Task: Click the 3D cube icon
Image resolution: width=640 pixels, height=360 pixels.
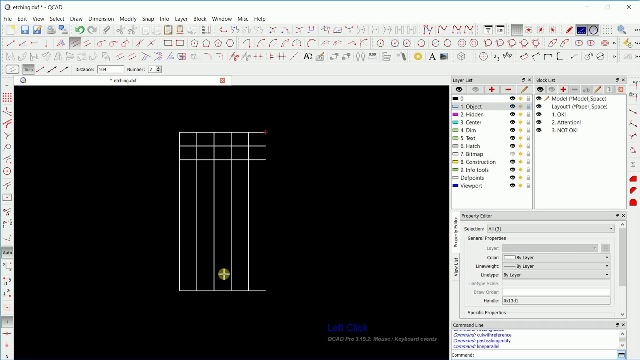Action: point(461,57)
